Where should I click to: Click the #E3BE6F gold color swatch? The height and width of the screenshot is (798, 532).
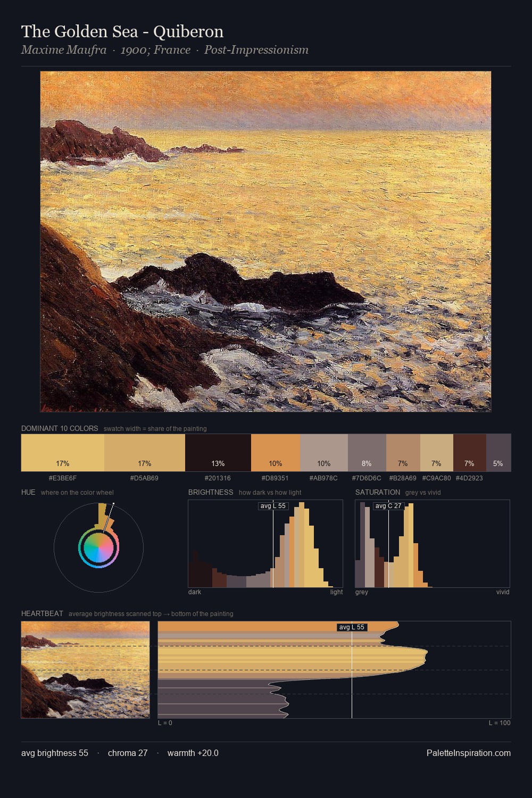tap(63, 453)
